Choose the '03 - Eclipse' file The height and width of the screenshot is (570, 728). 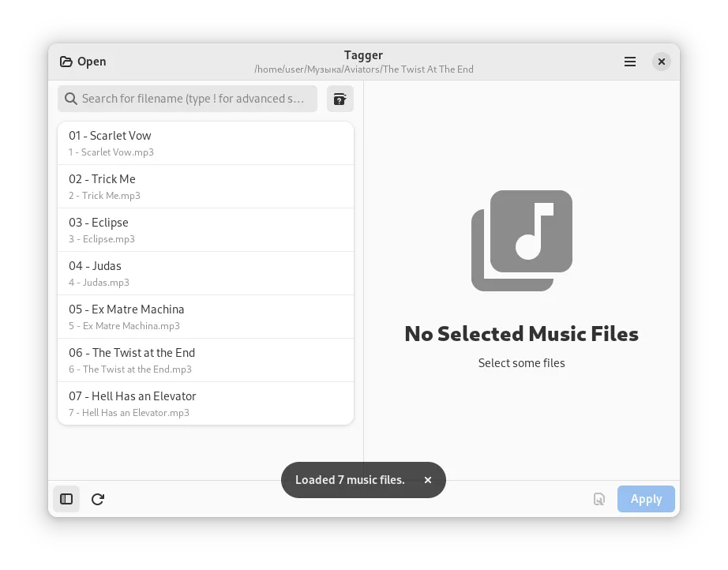pos(205,230)
